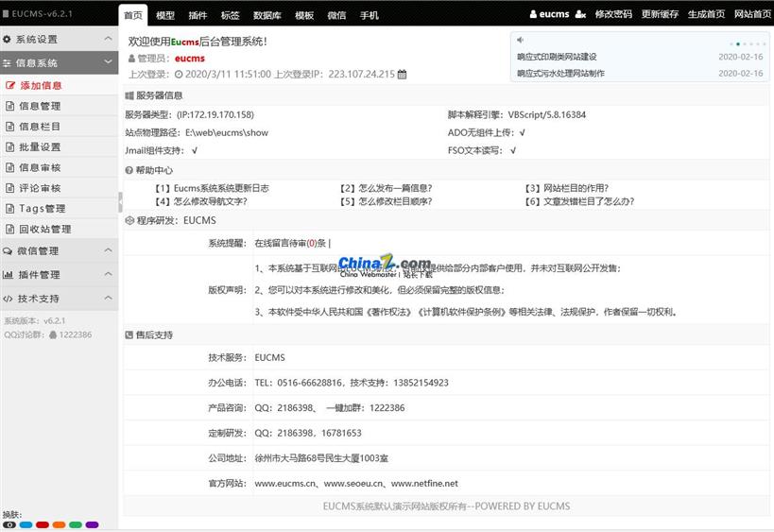Image resolution: width=774 pixels, height=532 pixels.
Task: Choose the purple skin color swatch
Action: (x=92, y=524)
